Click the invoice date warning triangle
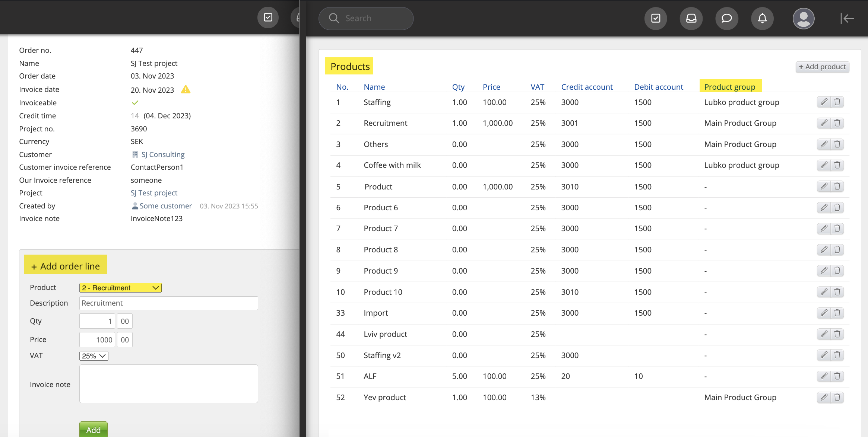This screenshot has width=868, height=437. coord(186,90)
